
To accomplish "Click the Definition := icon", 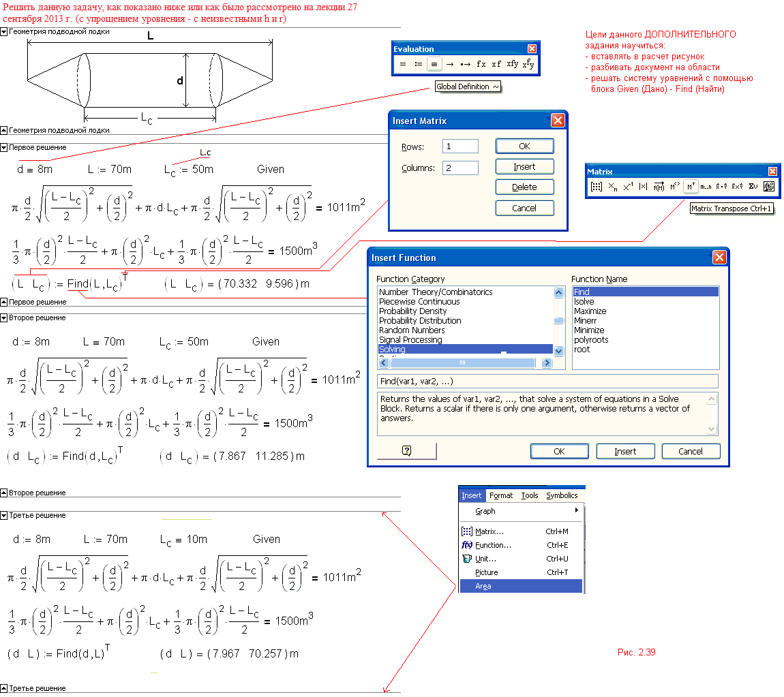I will coord(418,64).
